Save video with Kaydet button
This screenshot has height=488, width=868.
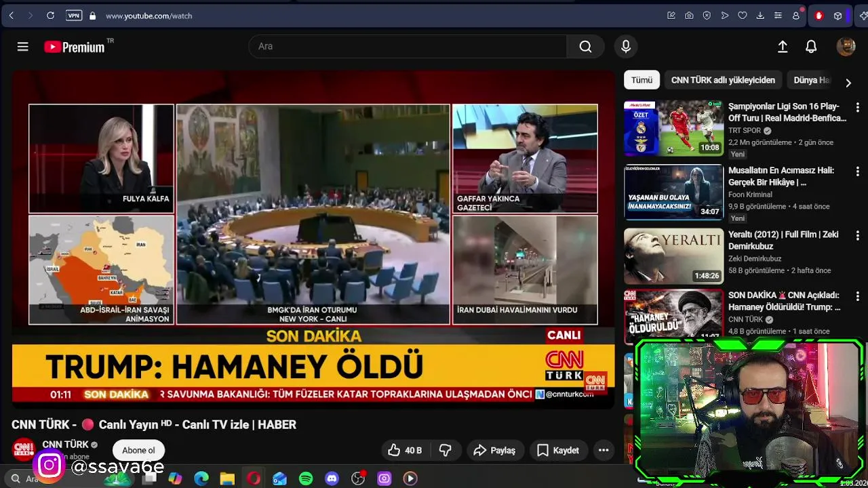tap(558, 450)
